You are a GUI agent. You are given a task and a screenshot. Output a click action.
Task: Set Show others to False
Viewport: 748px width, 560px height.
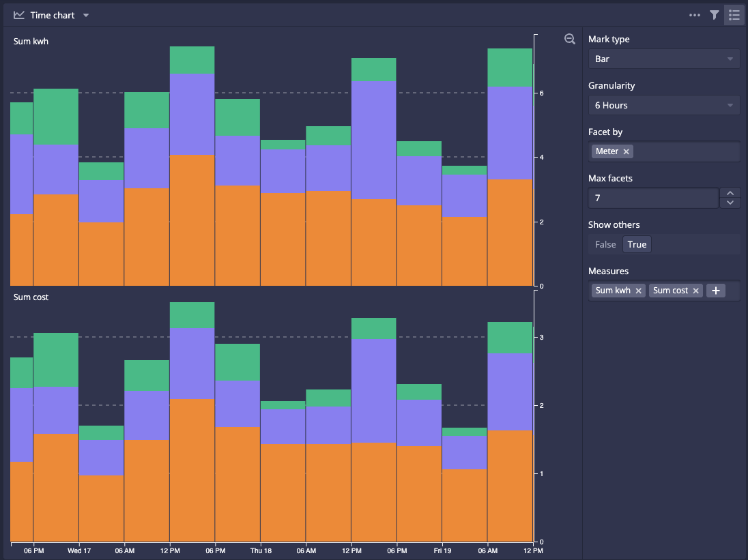605,244
